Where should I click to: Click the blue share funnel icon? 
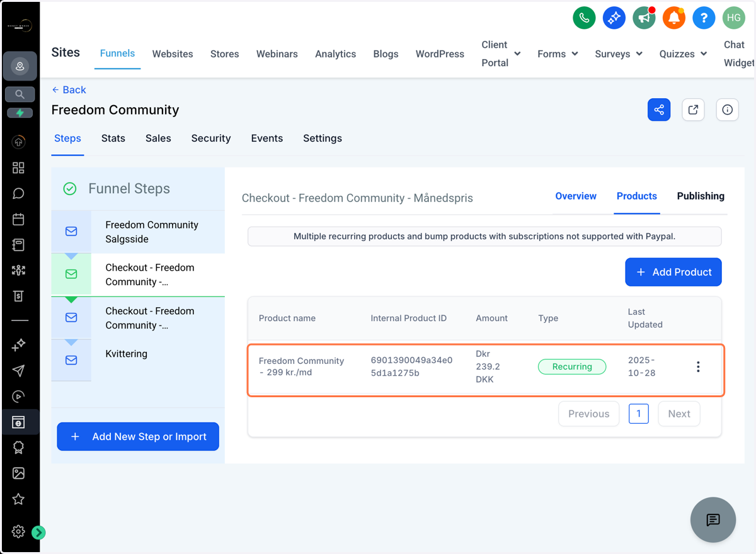[x=659, y=110]
